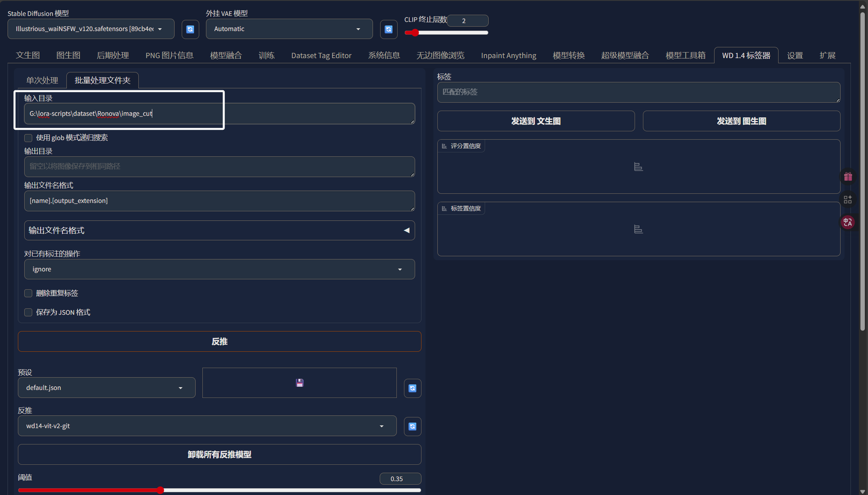Viewport: 868px width, 495px height.
Task: Click the 评分置信度 panel label
Action: pos(461,146)
